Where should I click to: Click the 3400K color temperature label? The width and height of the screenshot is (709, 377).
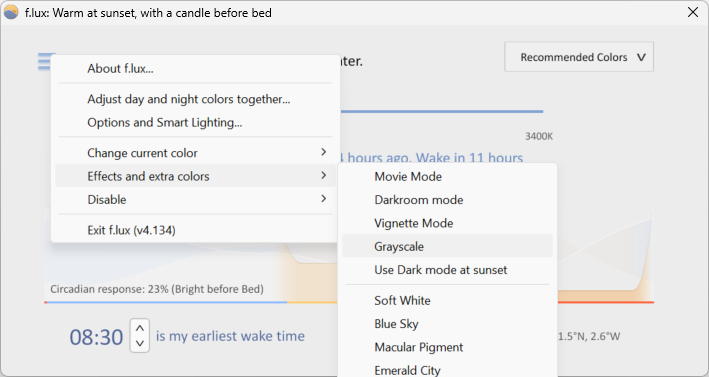539,137
